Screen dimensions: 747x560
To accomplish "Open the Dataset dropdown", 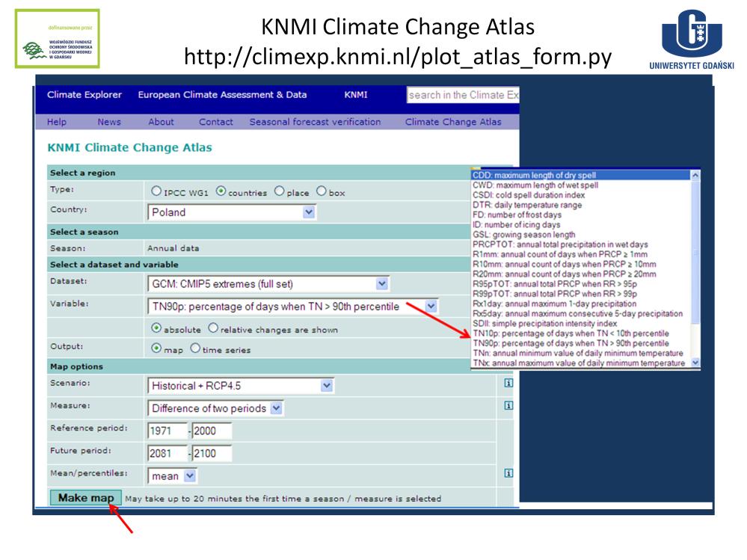I will [x=268, y=284].
